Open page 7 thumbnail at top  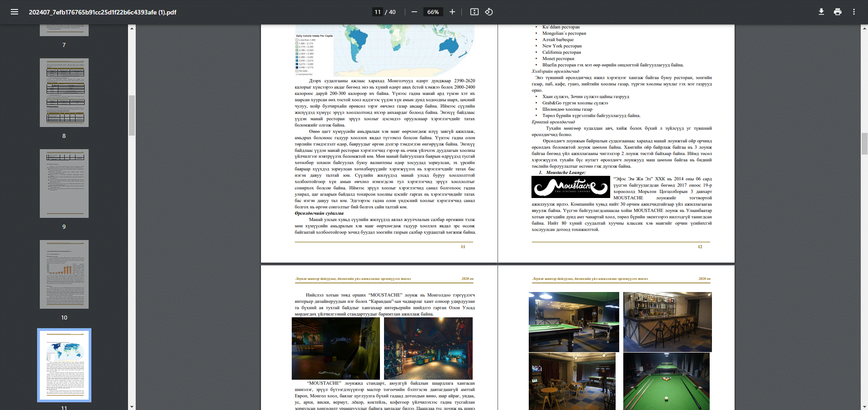tap(64, 30)
